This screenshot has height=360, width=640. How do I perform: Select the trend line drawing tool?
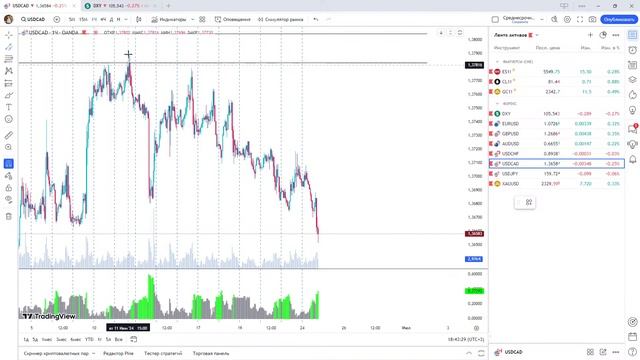coord(9,47)
